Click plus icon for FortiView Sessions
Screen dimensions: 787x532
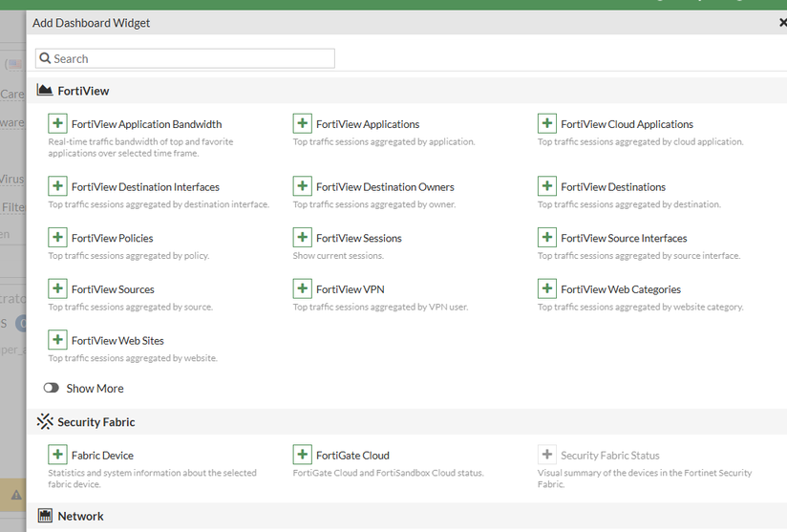pyautogui.click(x=303, y=238)
